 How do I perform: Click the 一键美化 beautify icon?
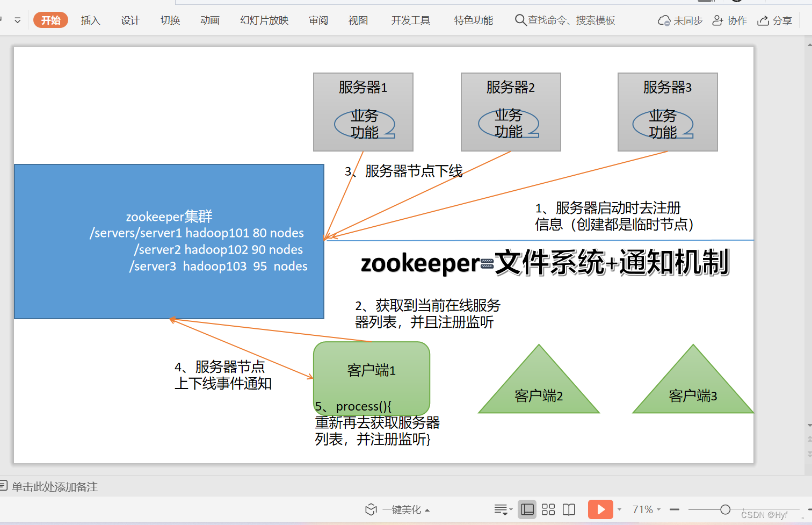371,509
